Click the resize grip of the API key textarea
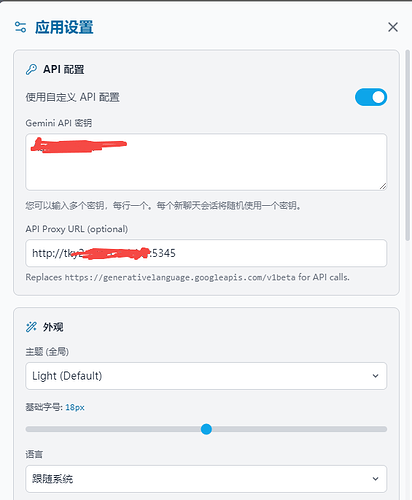Image resolution: width=412 pixels, height=500 pixels. pyautogui.click(x=383, y=186)
